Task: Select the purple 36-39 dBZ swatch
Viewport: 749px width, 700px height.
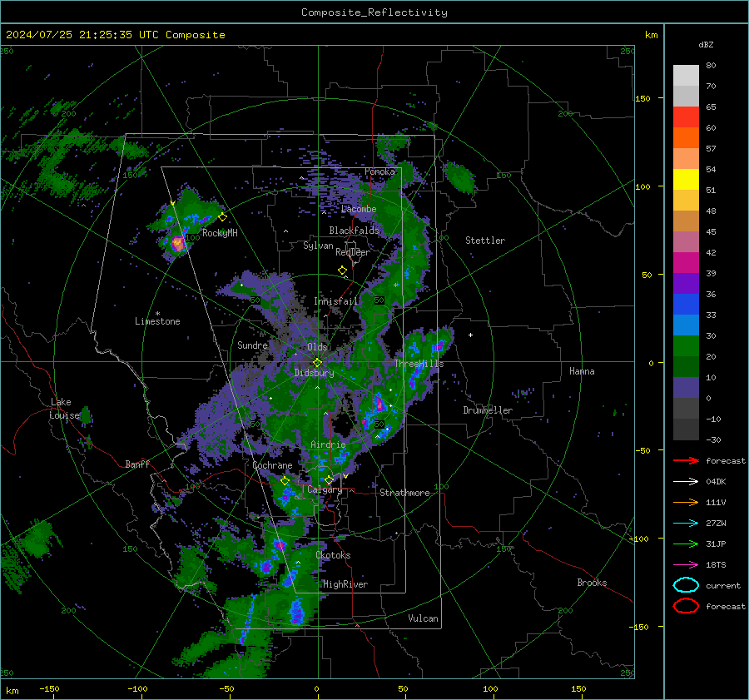Action: click(686, 283)
